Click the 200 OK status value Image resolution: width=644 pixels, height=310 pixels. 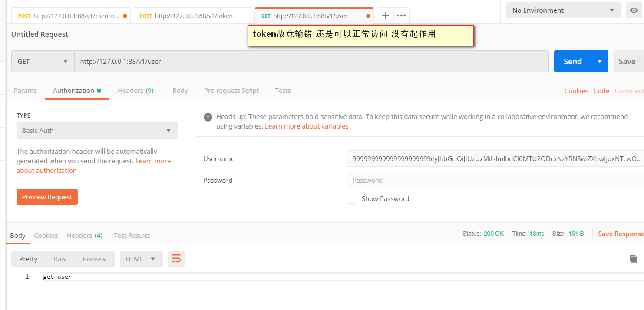coord(494,234)
